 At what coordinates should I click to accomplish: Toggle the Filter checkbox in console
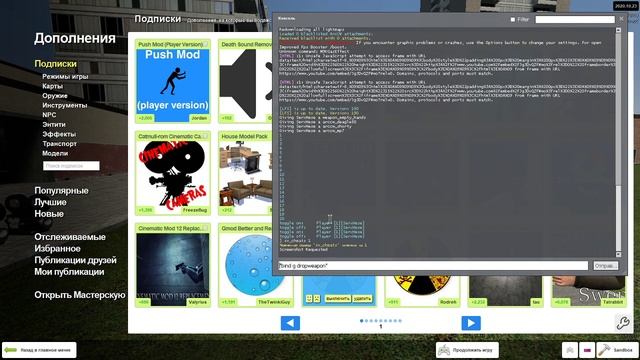coord(513,19)
